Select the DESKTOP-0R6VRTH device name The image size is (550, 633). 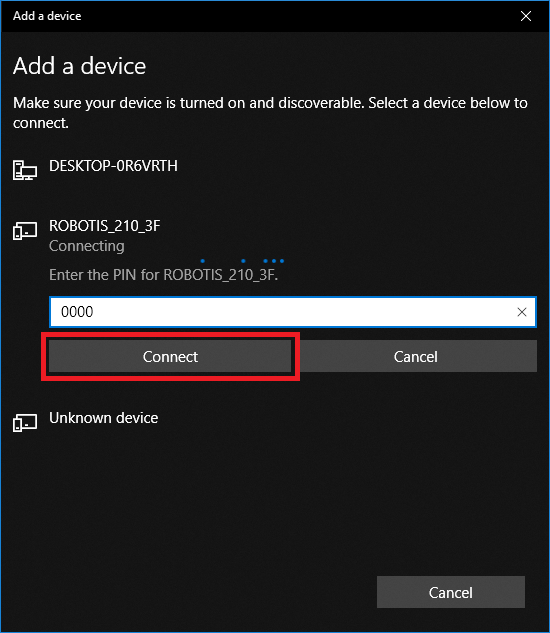point(113,166)
